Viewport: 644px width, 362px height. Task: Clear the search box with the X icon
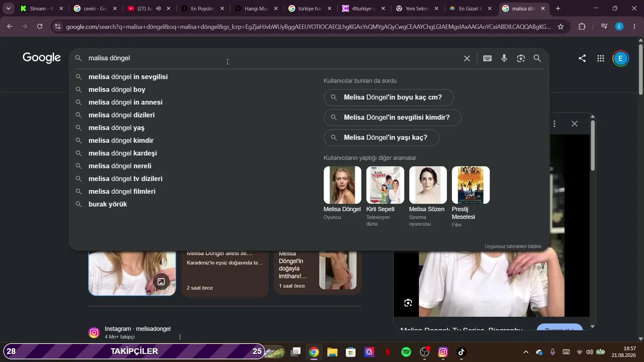point(467,58)
